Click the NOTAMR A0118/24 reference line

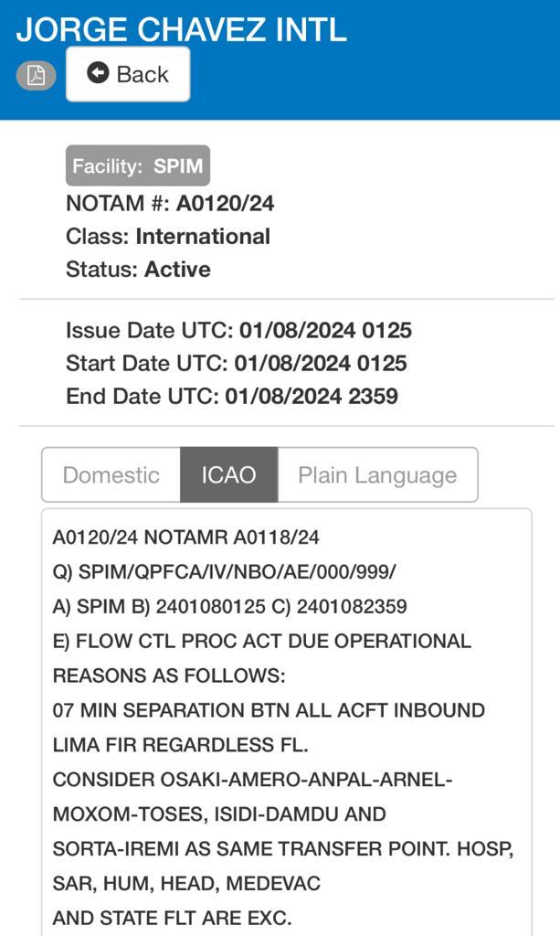click(x=186, y=537)
